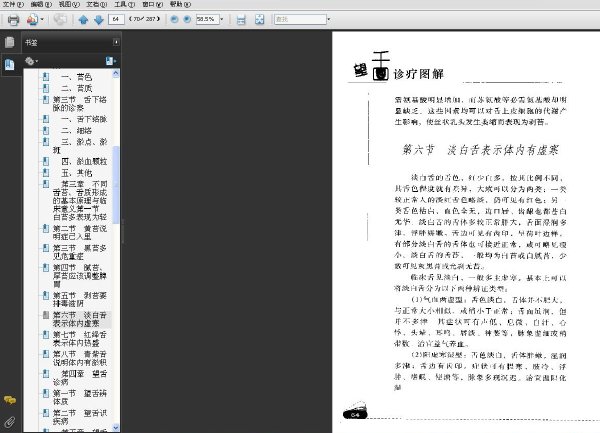The image size is (600, 433).
Task: Open the bookmarks options gear menu
Action: pyautogui.click(x=31, y=61)
